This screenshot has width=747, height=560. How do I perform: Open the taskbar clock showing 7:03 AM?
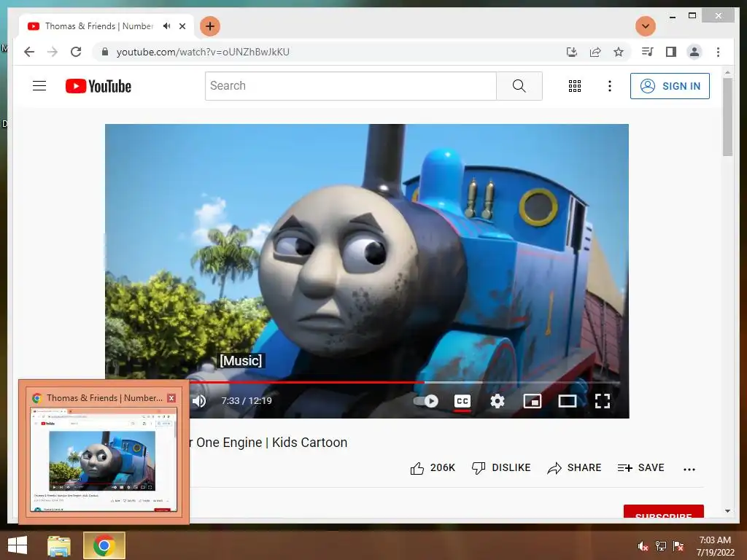tap(715, 546)
